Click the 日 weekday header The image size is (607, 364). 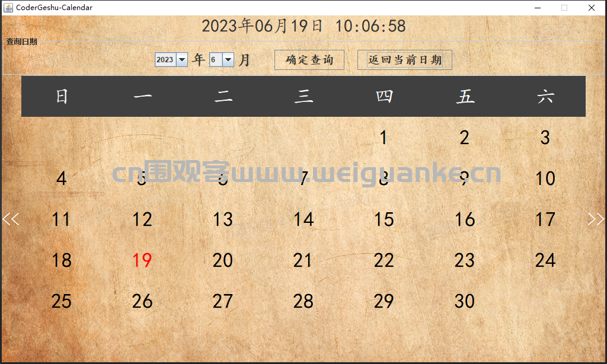coord(62,97)
